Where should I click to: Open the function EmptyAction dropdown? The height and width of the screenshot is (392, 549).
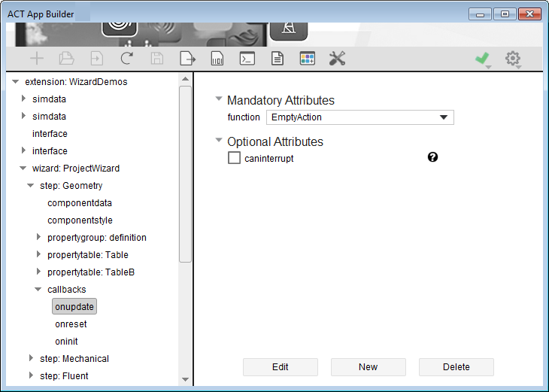click(360, 117)
